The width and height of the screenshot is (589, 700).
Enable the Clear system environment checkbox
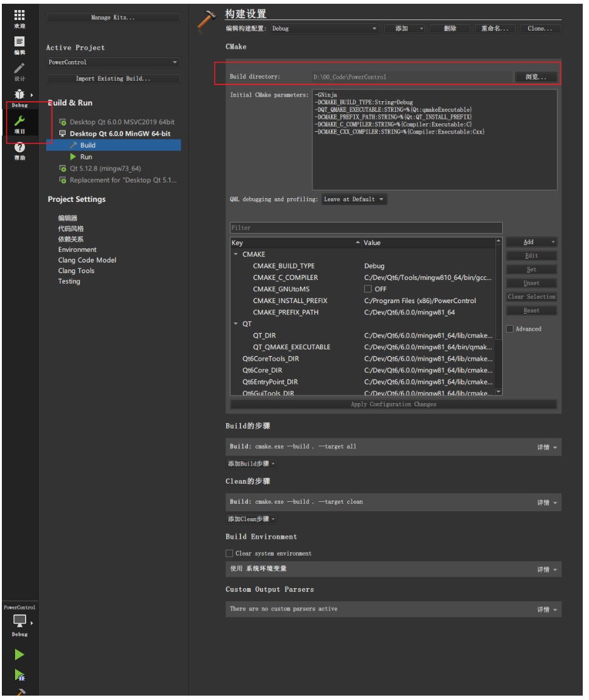click(229, 552)
